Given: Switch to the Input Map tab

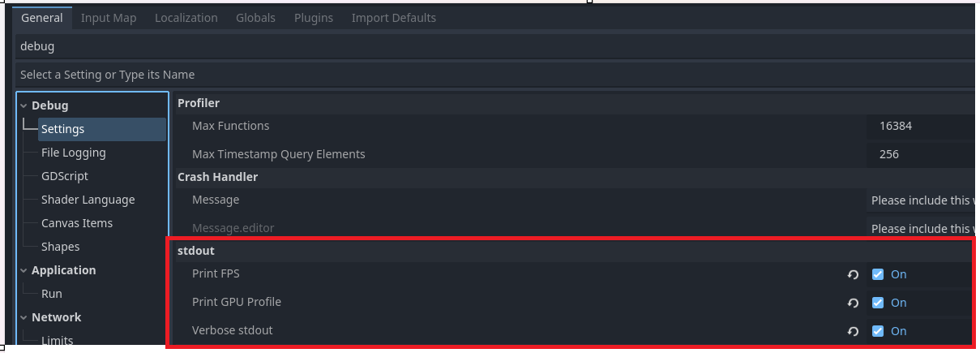Looking at the screenshot, I should tap(109, 18).
